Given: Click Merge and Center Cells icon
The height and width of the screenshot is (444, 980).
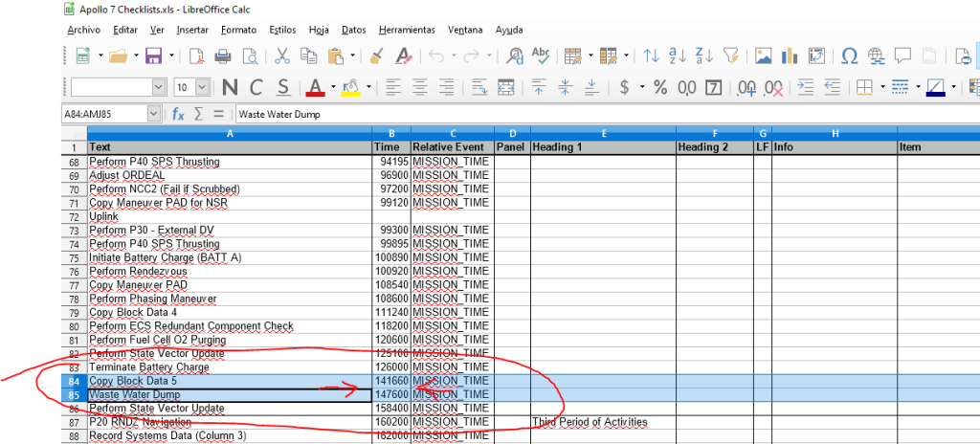Looking at the screenshot, I should [505, 87].
